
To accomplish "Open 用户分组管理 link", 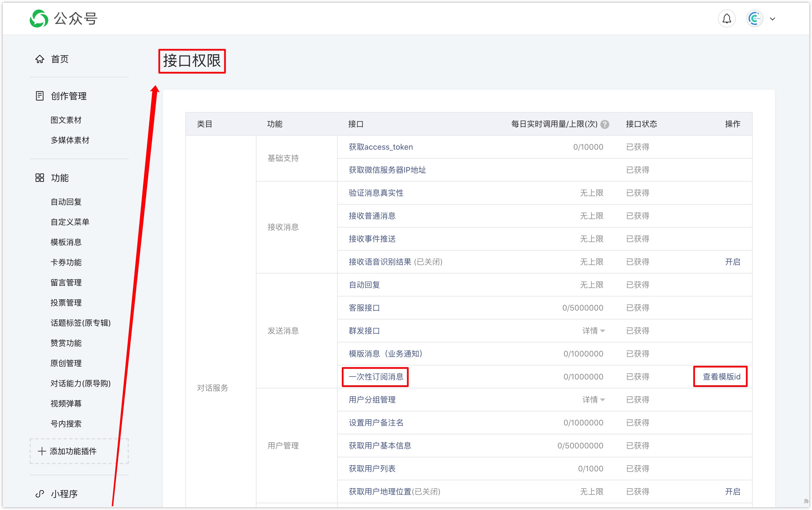I will point(372,400).
